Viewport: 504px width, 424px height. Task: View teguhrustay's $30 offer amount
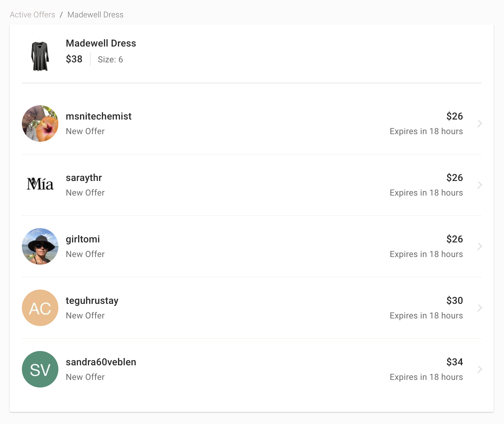455,301
